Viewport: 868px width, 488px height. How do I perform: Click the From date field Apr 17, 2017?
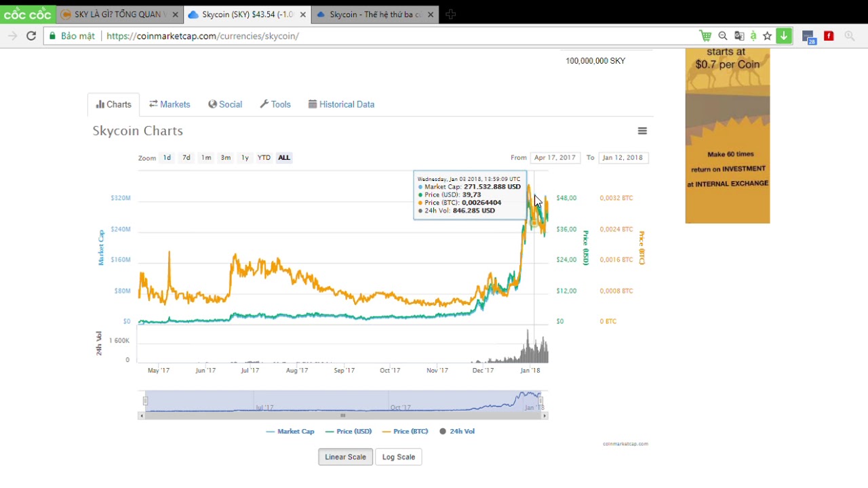(x=555, y=157)
